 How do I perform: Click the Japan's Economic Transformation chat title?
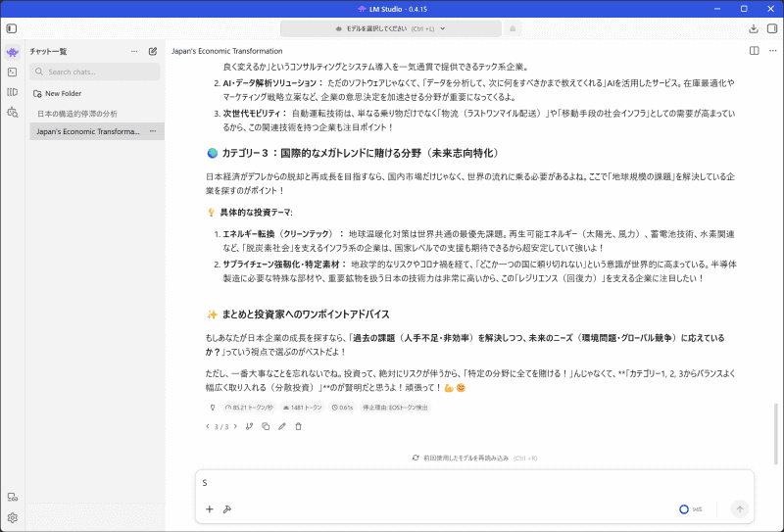coord(227,51)
